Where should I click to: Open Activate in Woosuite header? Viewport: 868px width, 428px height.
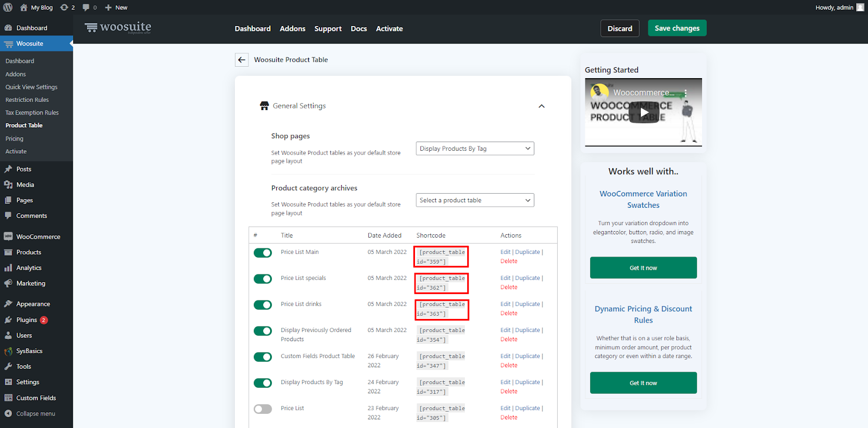390,29
